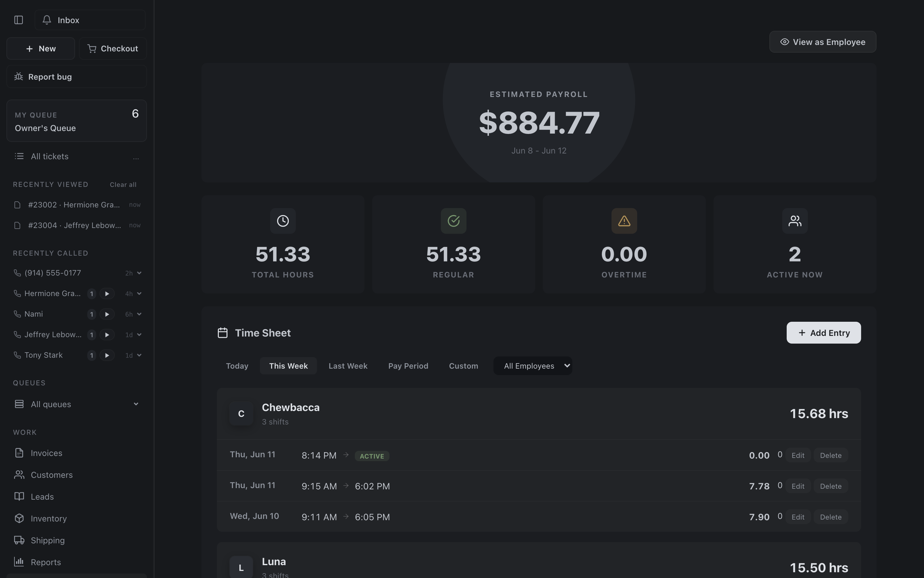924x578 pixels.
Task: Click the 7.90 hours value
Action: [x=759, y=517]
